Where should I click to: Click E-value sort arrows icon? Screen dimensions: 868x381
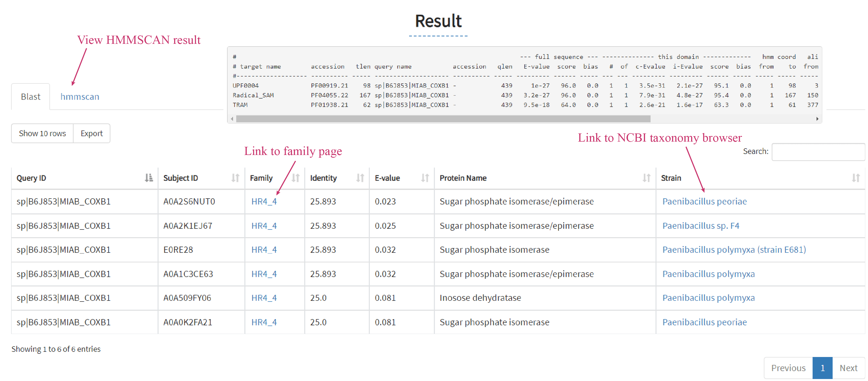(425, 178)
